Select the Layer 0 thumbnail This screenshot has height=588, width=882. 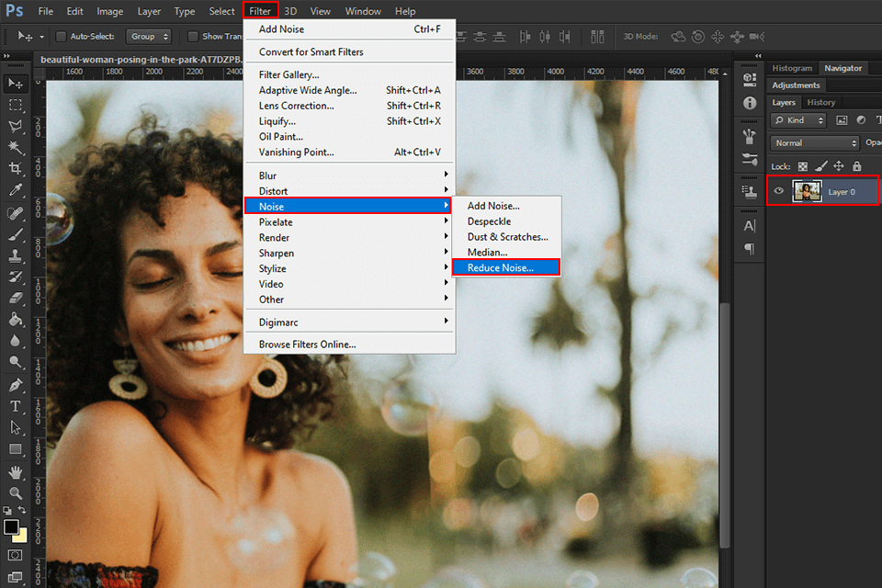pyautogui.click(x=807, y=191)
